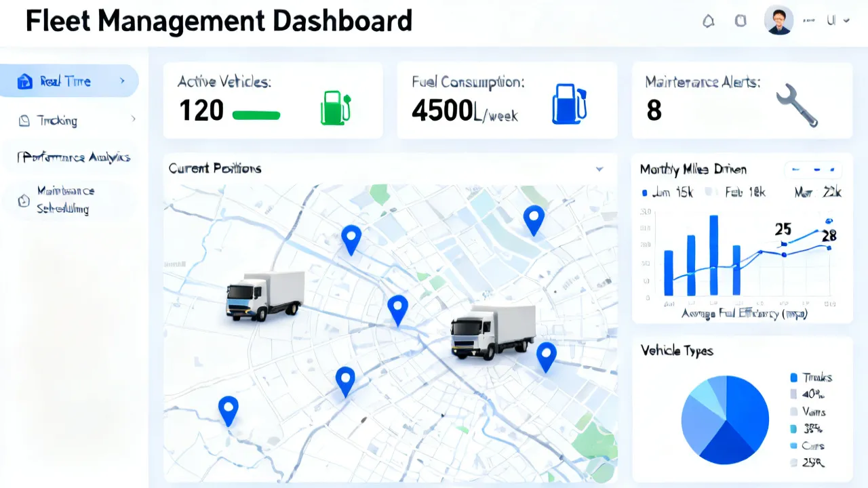
Task: Click the tallest bar in the miles chart
Action: click(x=713, y=255)
